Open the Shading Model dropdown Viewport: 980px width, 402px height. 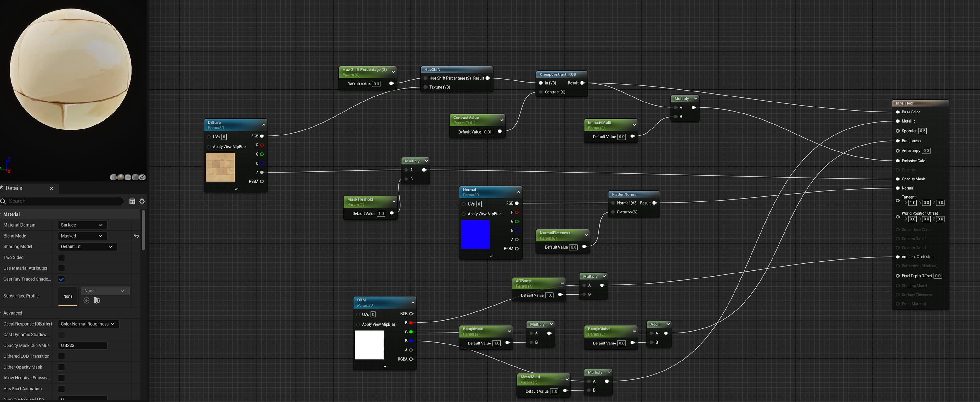(87, 247)
